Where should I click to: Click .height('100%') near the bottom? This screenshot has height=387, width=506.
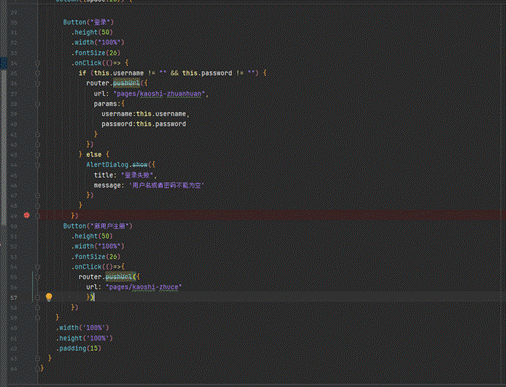[84, 338]
